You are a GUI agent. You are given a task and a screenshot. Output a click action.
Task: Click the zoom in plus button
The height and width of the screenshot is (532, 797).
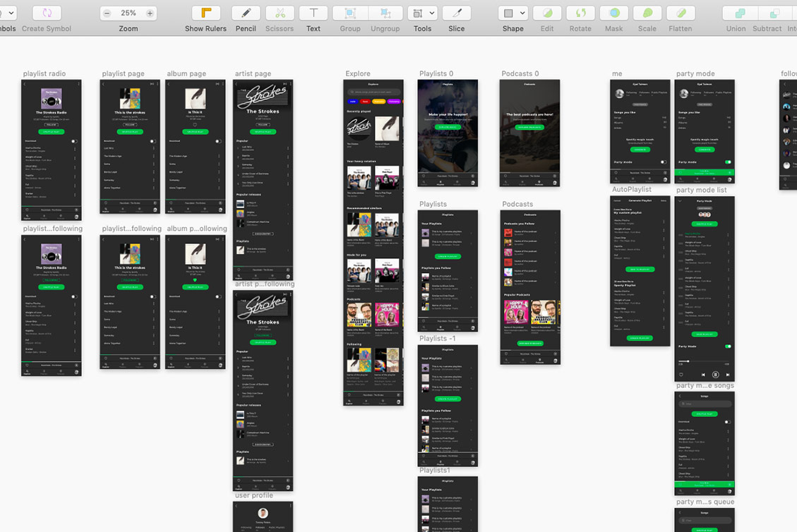150,13
